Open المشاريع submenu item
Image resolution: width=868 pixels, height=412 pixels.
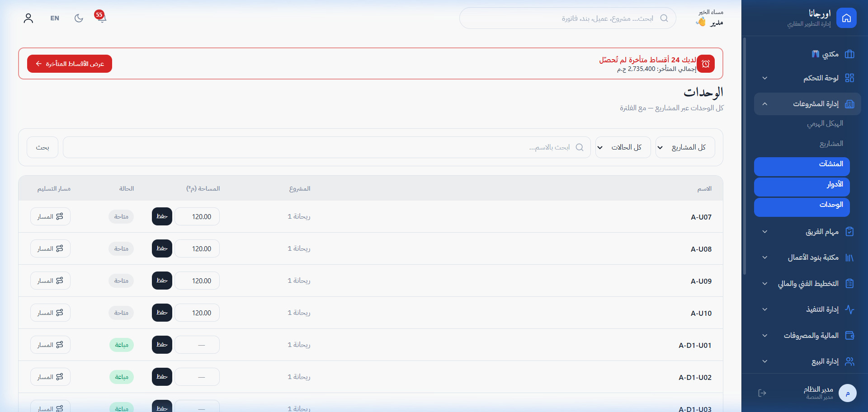click(x=831, y=144)
